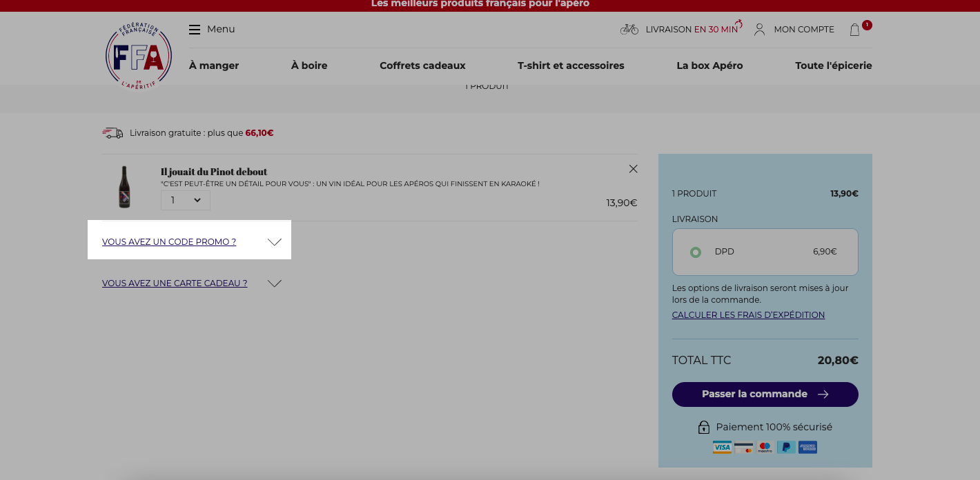980x480 pixels.
Task: Click the top red promo banner
Action: coord(490,5)
